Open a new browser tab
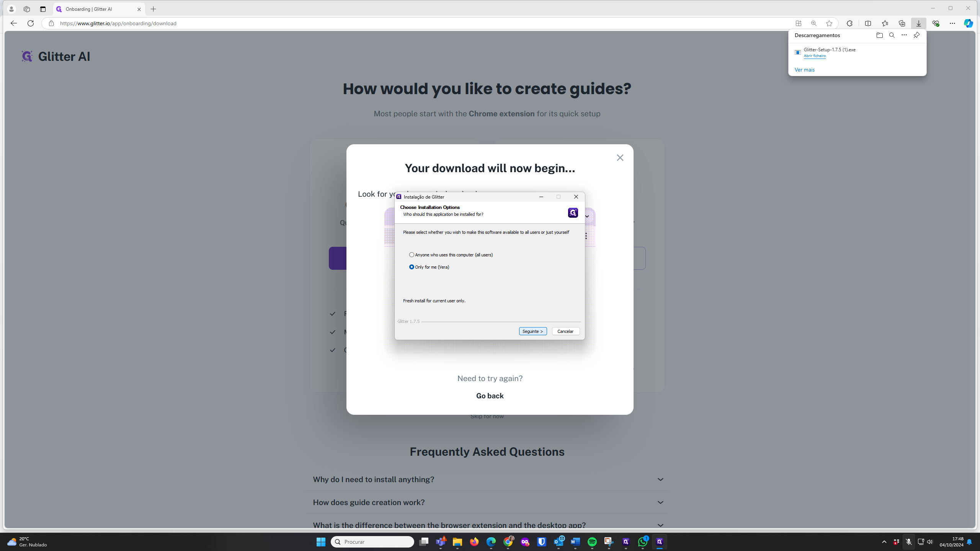This screenshot has width=980, height=551. pos(154,9)
